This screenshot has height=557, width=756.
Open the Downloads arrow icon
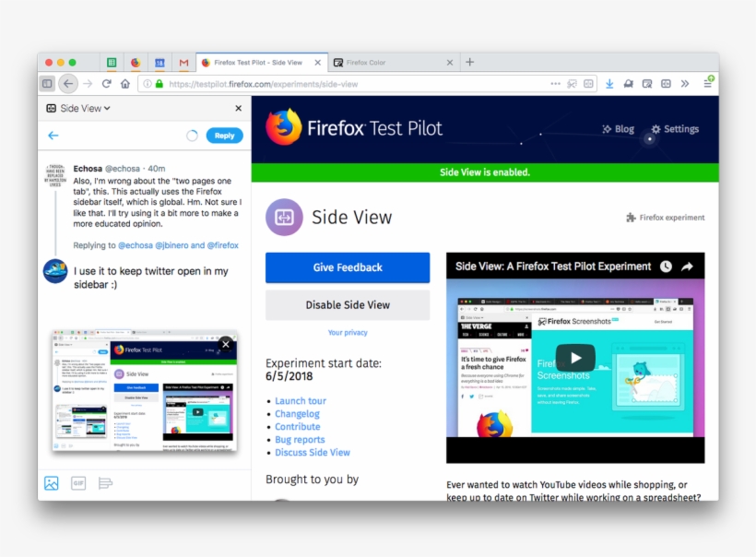(x=609, y=83)
